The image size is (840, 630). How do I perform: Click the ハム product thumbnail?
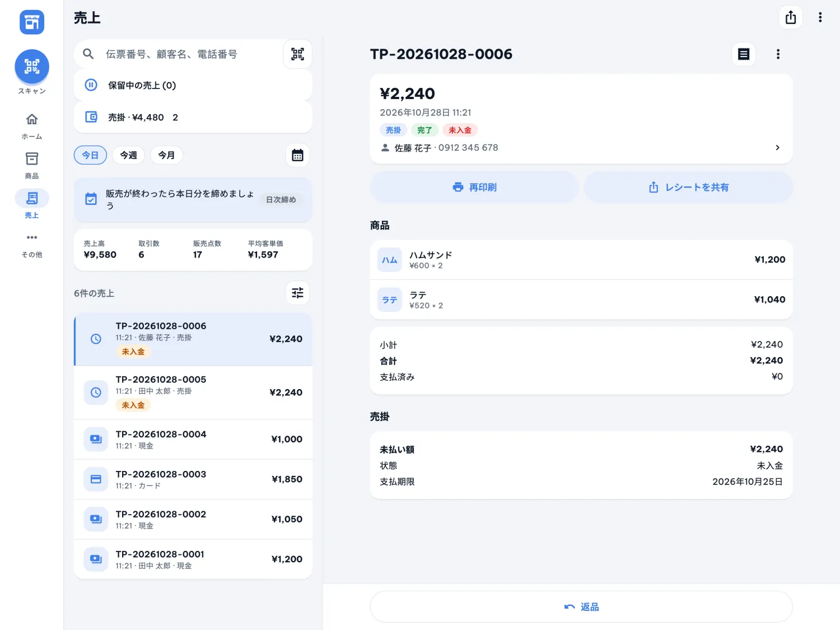pyautogui.click(x=390, y=260)
